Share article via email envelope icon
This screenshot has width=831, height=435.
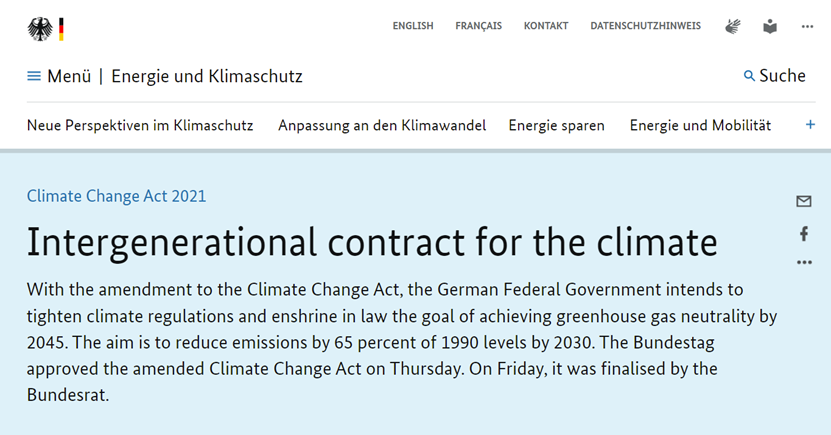(804, 201)
